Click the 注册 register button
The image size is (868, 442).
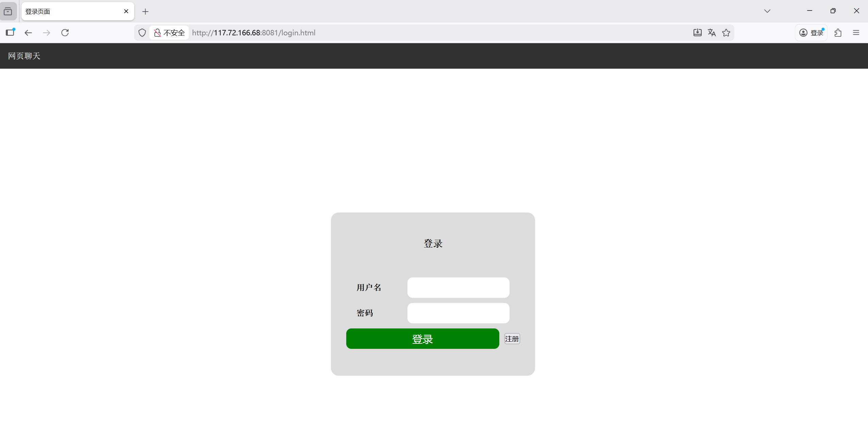tap(512, 339)
